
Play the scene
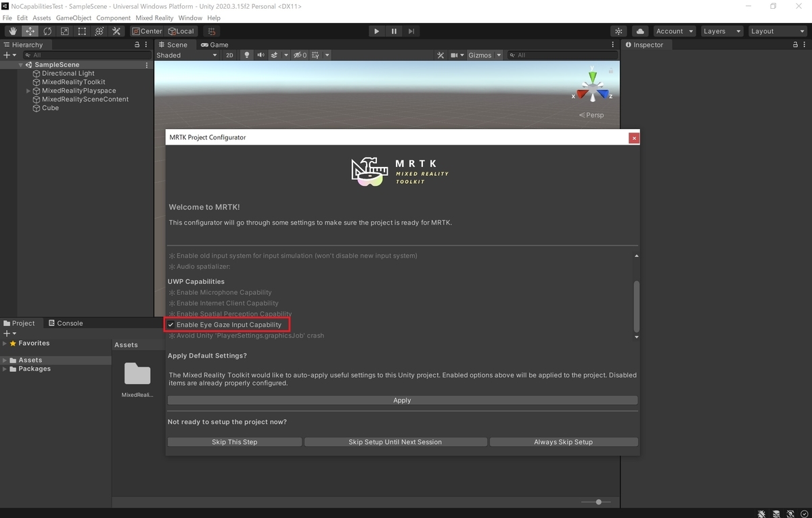376,31
